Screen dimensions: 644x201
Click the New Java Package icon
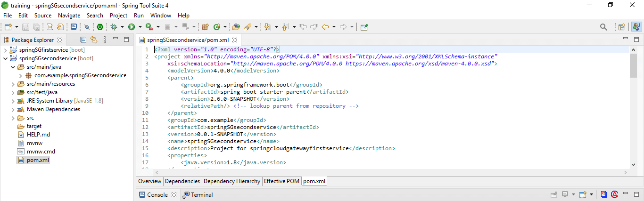[x=205, y=27]
